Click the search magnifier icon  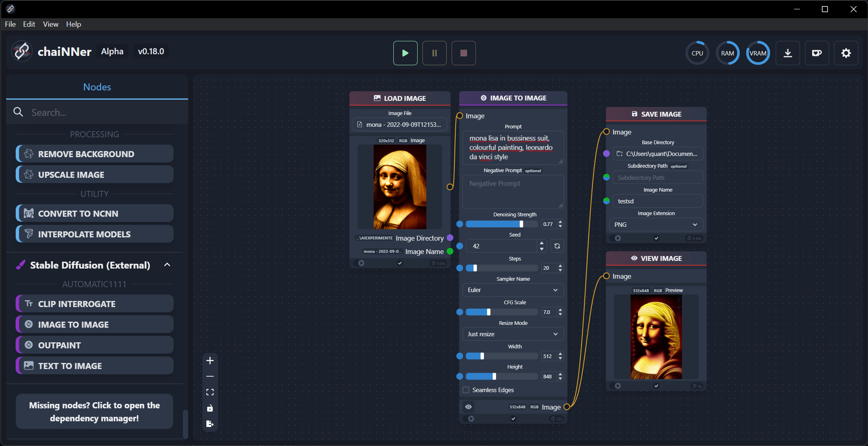tap(18, 112)
